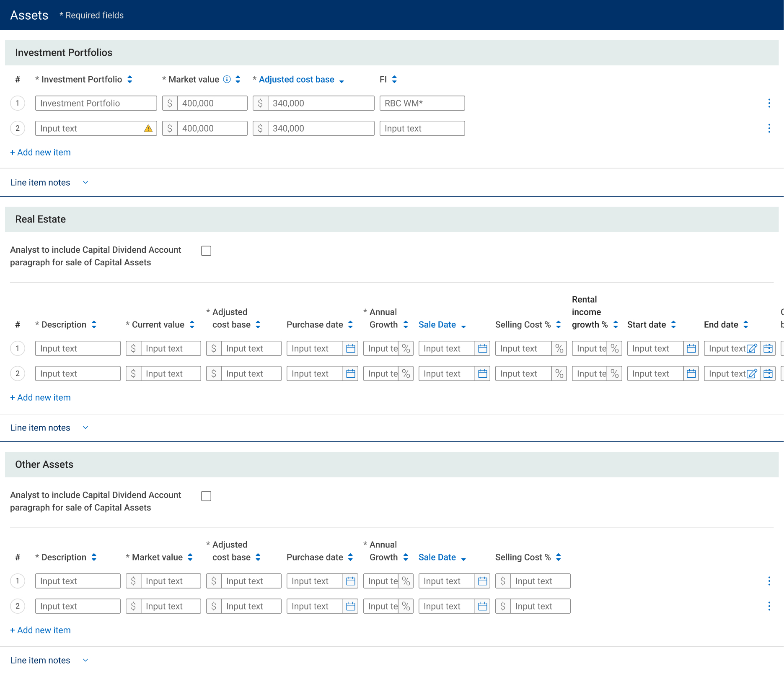Viewport: 784px width, 674px height.
Task: Sort Real Estate by the Sale Date column
Action: 442,324
